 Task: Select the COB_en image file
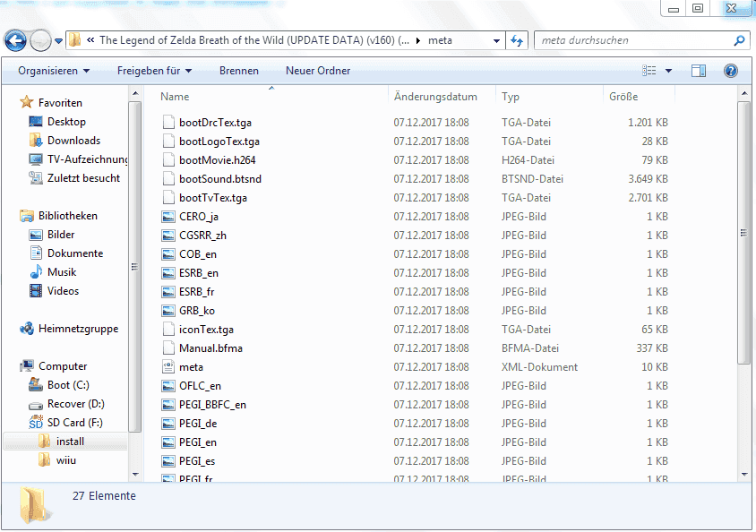[x=198, y=254]
